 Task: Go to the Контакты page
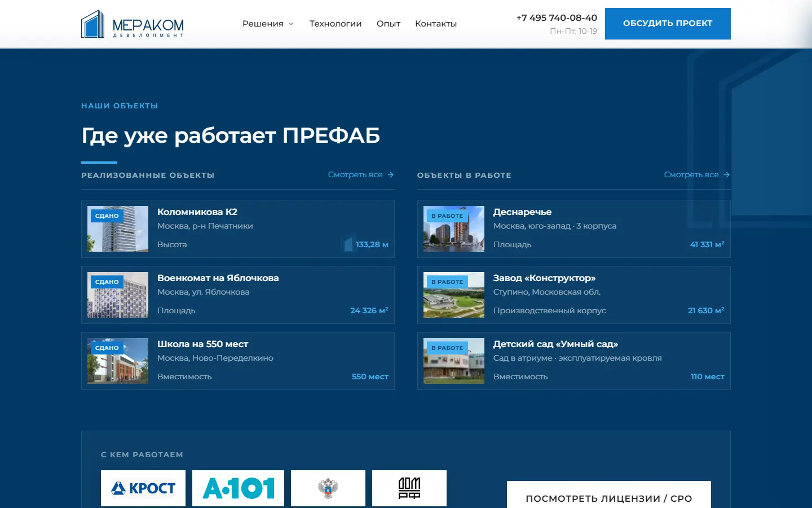point(436,24)
